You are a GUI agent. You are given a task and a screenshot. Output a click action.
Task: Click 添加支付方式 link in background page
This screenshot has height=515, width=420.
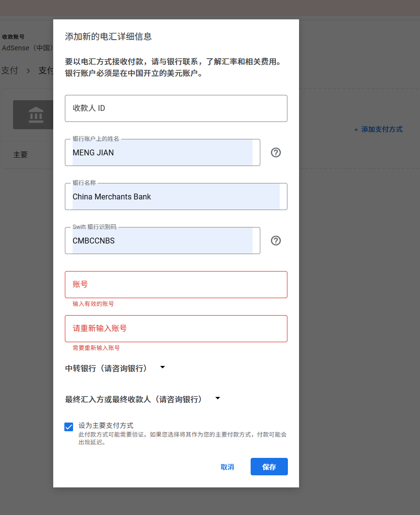point(378,129)
